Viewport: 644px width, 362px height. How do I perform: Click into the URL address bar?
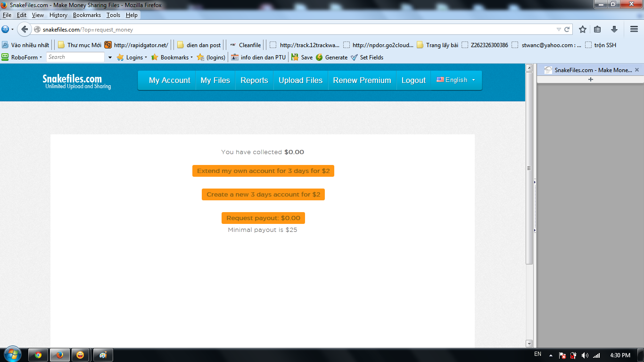point(297,29)
